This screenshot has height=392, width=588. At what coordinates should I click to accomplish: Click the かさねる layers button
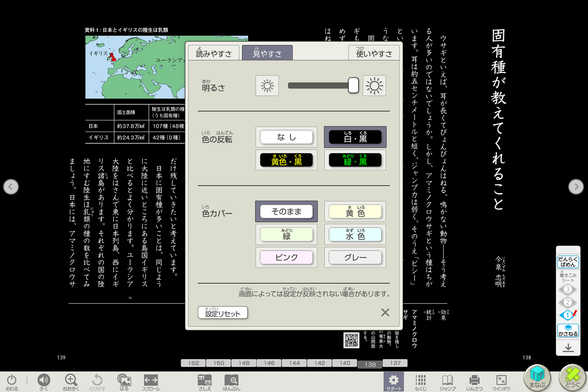(x=568, y=330)
